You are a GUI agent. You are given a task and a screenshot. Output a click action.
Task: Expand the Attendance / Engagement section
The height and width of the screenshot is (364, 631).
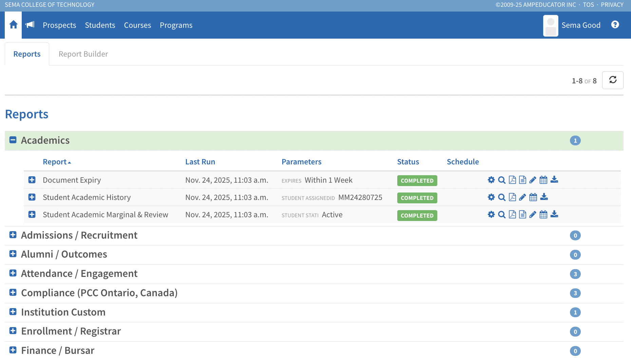(x=13, y=273)
